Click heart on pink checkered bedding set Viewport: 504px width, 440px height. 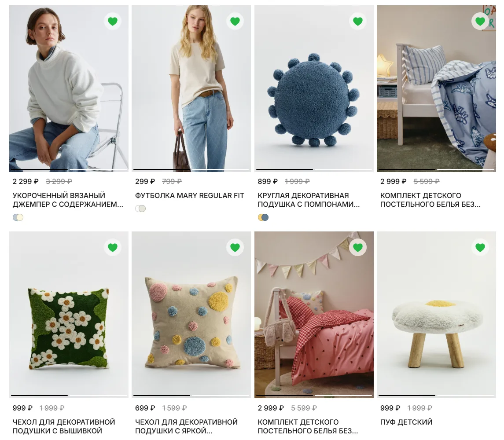point(358,247)
